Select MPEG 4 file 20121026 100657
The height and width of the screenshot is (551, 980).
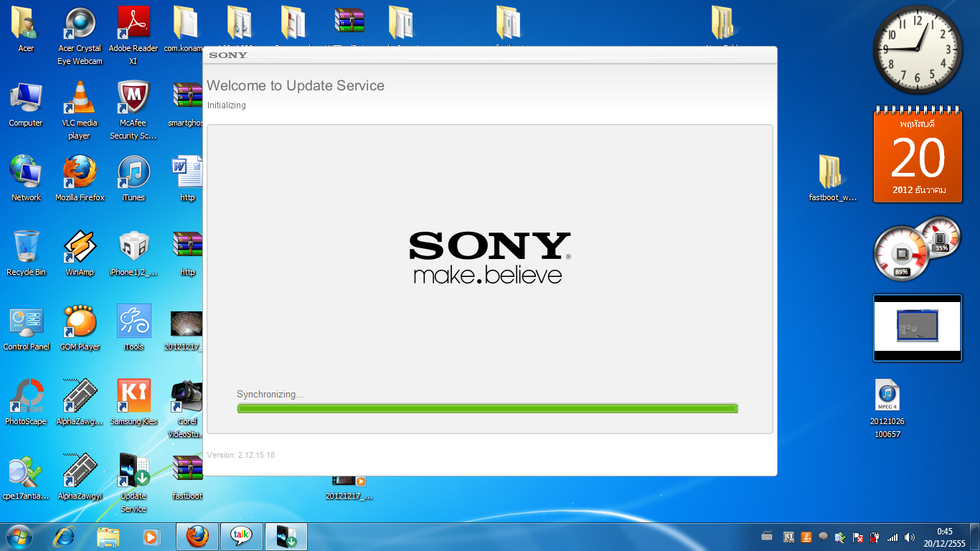pyautogui.click(x=887, y=408)
